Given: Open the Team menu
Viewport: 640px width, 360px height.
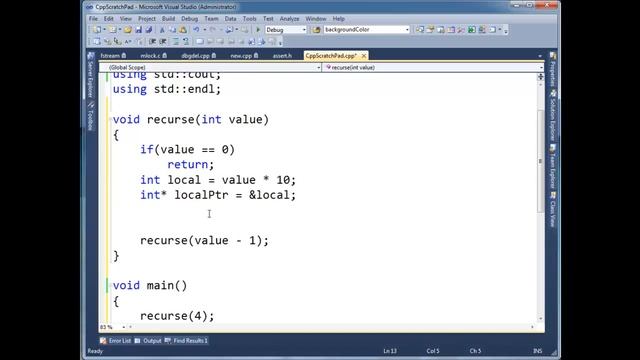Looking at the screenshot, I should pos(211,19).
